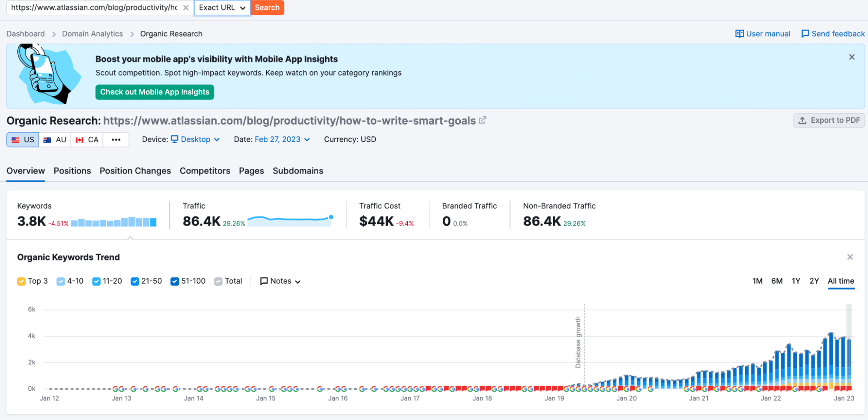
Task: Open the Desktop device dropdown
Action: coord(195,139)
